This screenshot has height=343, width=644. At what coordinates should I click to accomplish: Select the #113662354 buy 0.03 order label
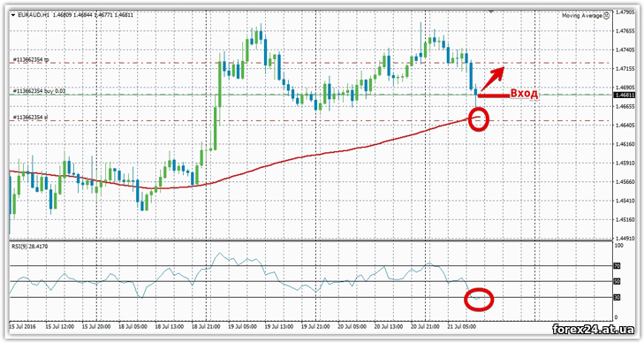point(39,91)
